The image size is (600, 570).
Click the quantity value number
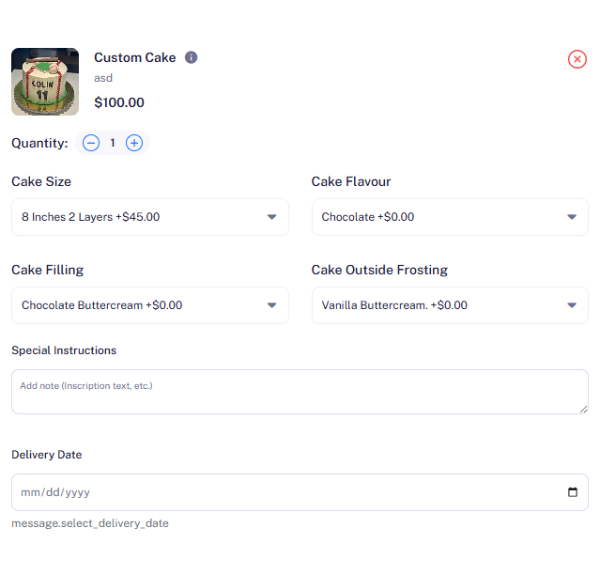pos(113,143)
